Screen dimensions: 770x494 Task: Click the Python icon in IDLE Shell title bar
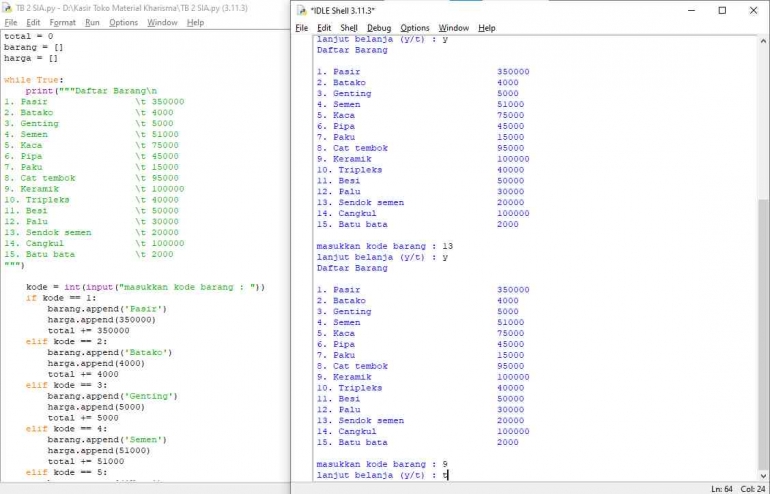point(302,10)
